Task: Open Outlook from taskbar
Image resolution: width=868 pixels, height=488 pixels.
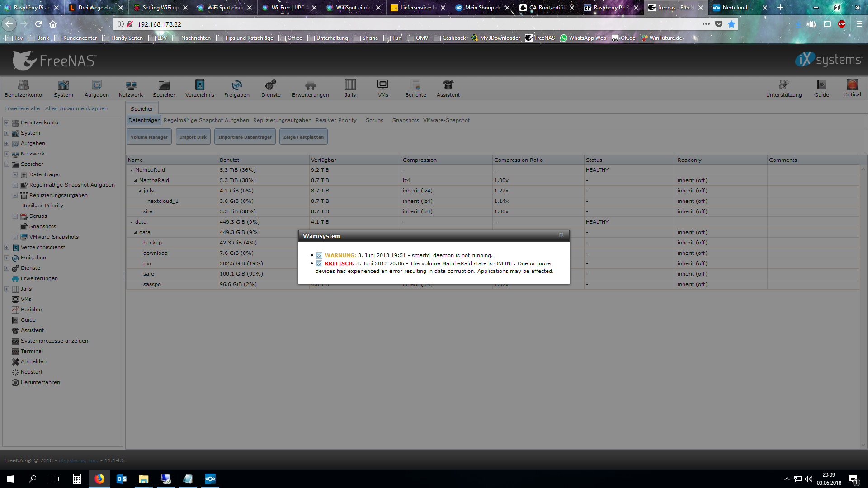Action: pyautogui.click(x=122, y=479)
